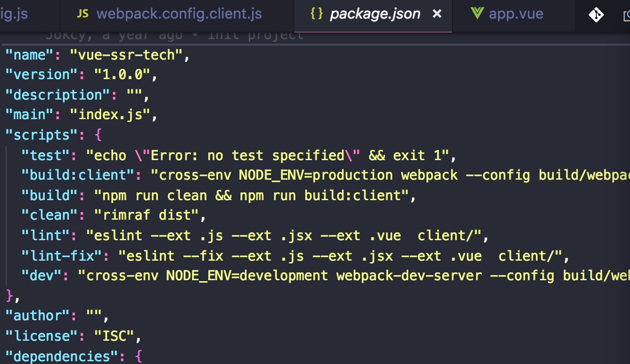
Task: Click the "test" script key
Action: click(46, 155)
